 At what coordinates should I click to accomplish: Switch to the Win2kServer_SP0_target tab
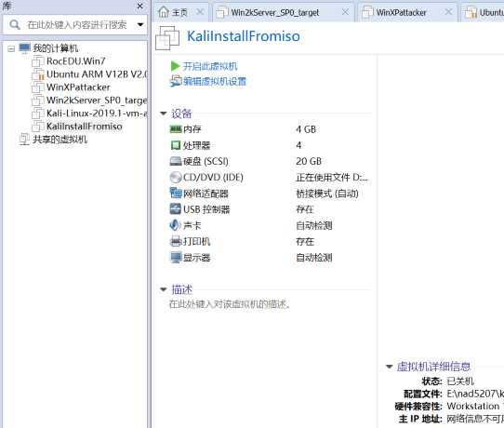[283, 12]
